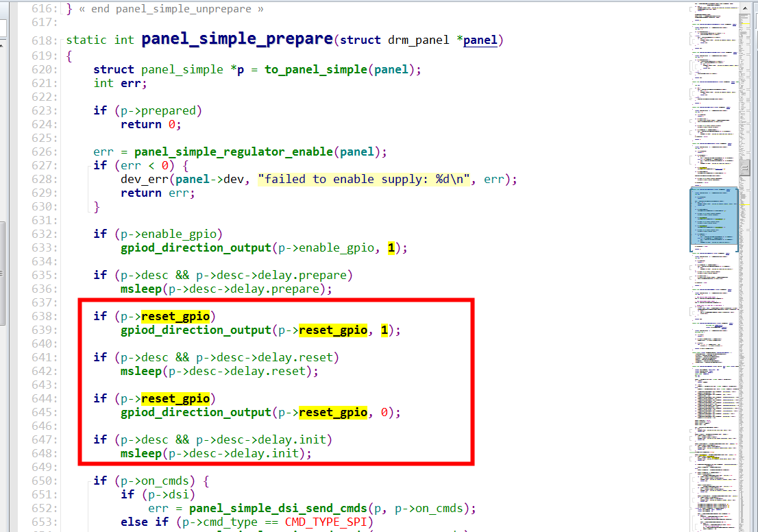Click p->desc->delay.prepare on line 635
The height and width of the screenshot is (532, 758).
(271, 275)
